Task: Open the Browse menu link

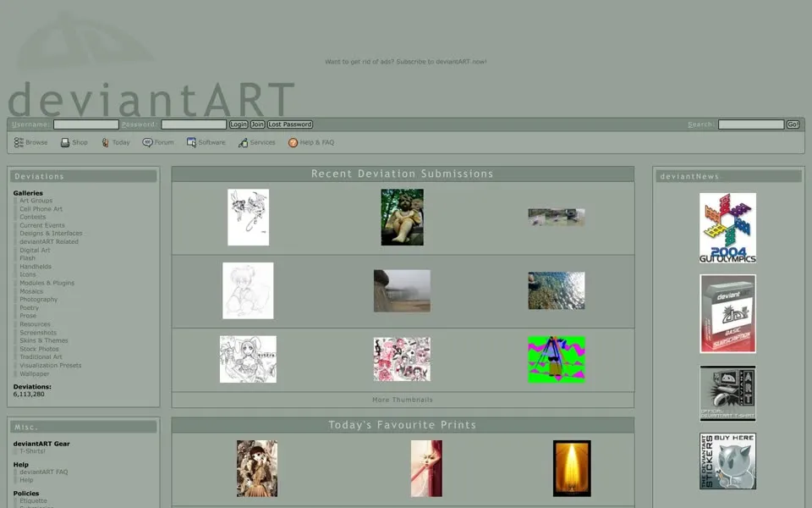Action: tap(36, 142)
